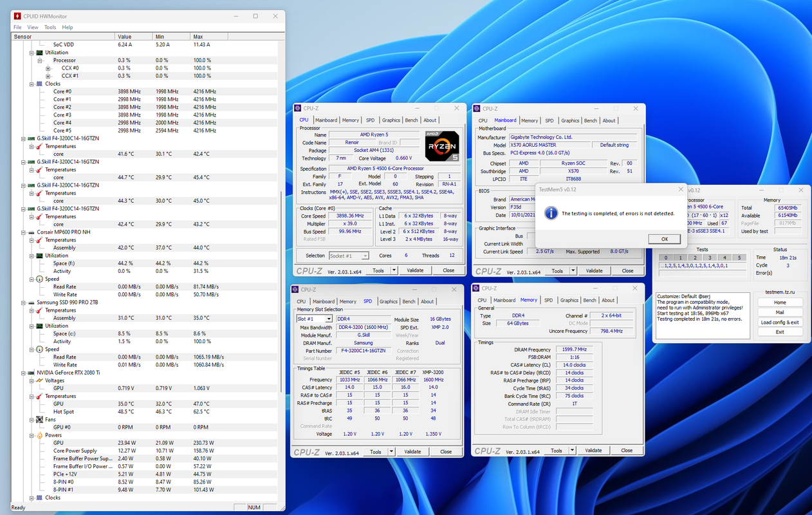812x515 pixels.
Task: Click the Value column header
Action: pos(134,37)
